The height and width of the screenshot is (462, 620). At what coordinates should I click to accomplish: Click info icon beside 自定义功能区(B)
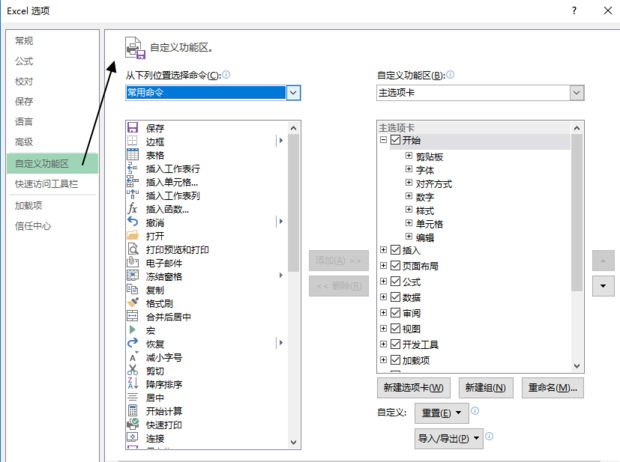point(450,75)
